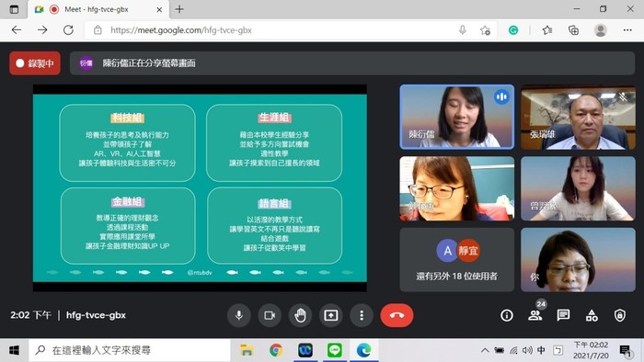Open the chat messages panel
644x362 pixels.
(563, 315)
